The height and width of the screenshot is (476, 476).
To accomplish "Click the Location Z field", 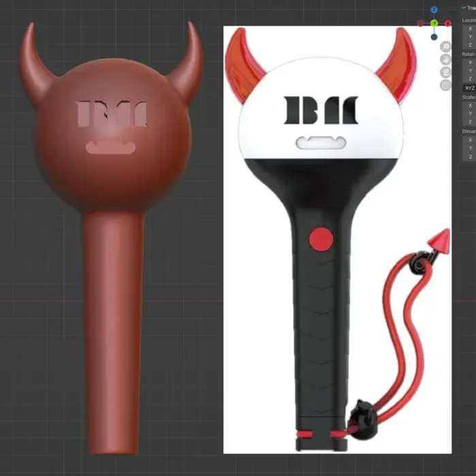I will coord(469,45).
